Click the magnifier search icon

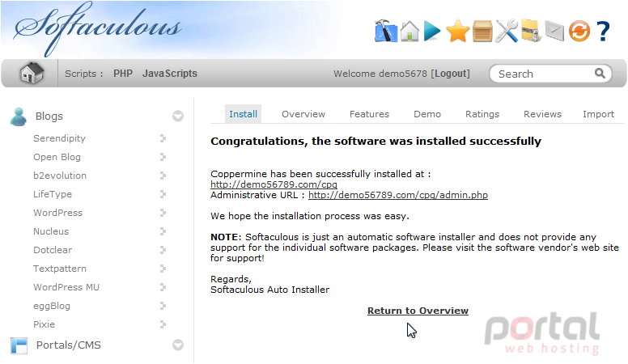600,74
